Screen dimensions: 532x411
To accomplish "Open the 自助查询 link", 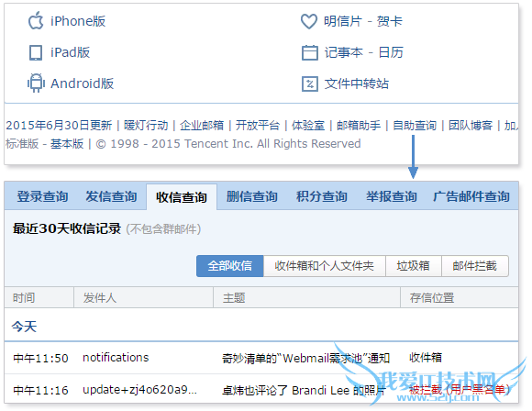I will click(415, 126).
